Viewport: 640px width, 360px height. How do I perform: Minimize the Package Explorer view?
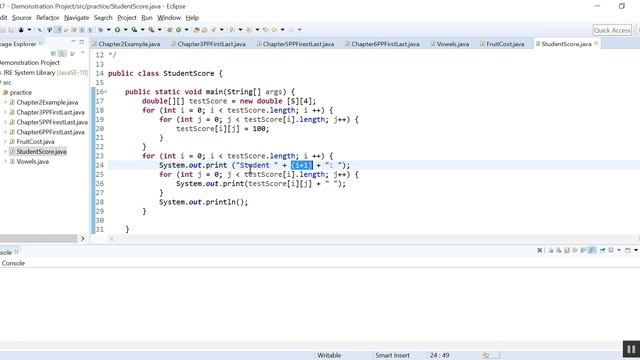pyautogui.click(x=73, y=42)
